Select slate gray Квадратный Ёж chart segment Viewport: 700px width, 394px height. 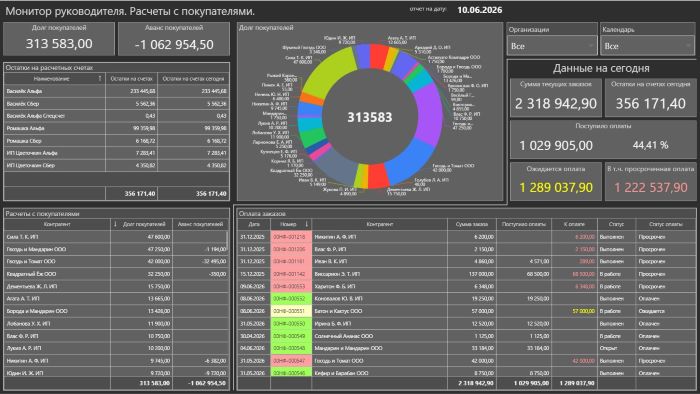click(x=338, y=166)
